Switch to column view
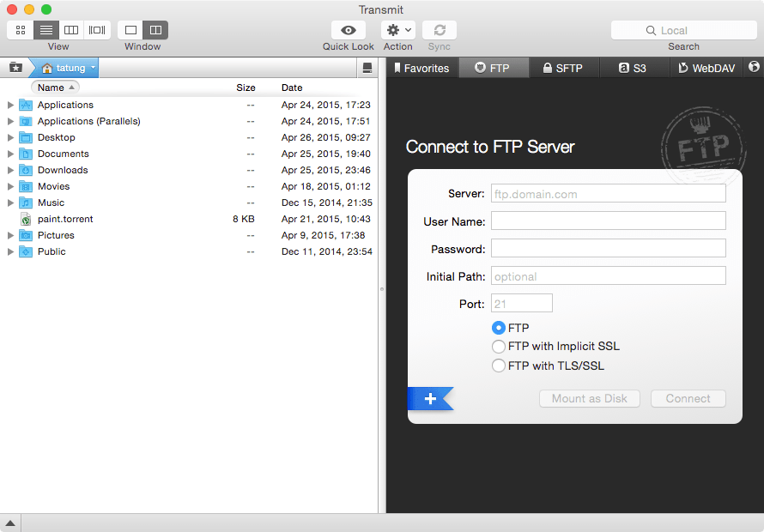This screenshot has height=532, width=764. (x=71, y=30)
